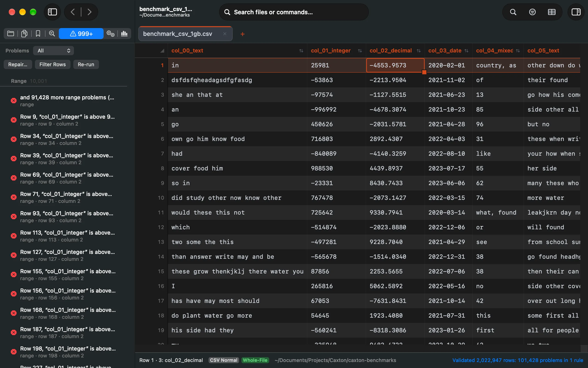
Task: Switch to table view icon
Action: [551, 12]
